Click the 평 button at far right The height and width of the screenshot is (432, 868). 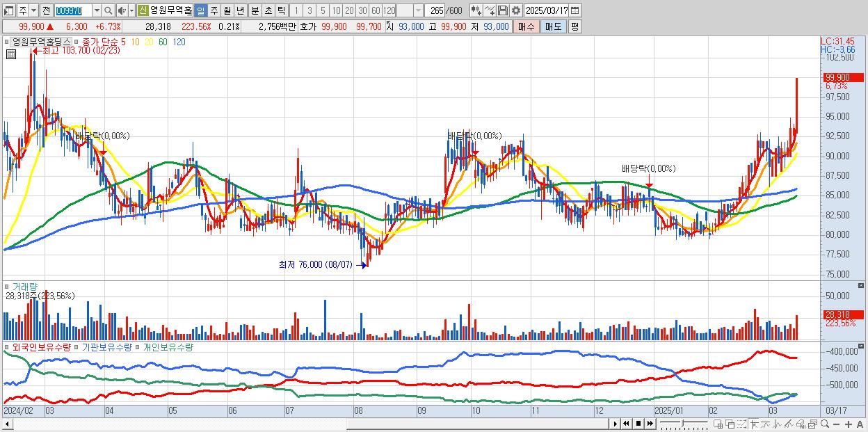tap(574, 26)
